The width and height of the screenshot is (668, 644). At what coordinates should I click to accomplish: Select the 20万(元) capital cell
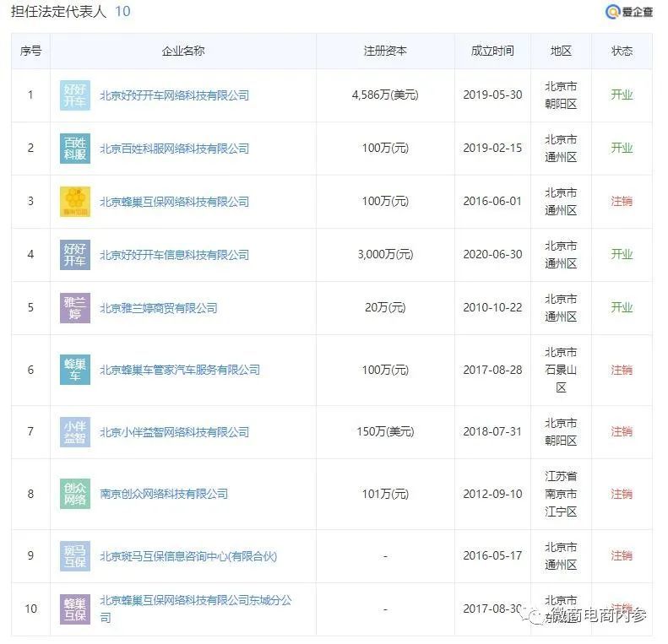(385, 307)
